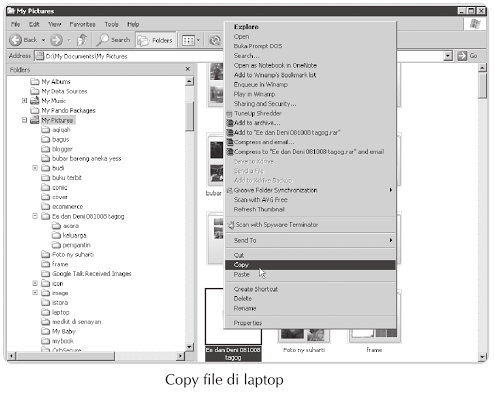Image resolution: width=494 pixels, height=394 pixels.
Task: Expand the icon folder node
Action: (x=35, y=283)
